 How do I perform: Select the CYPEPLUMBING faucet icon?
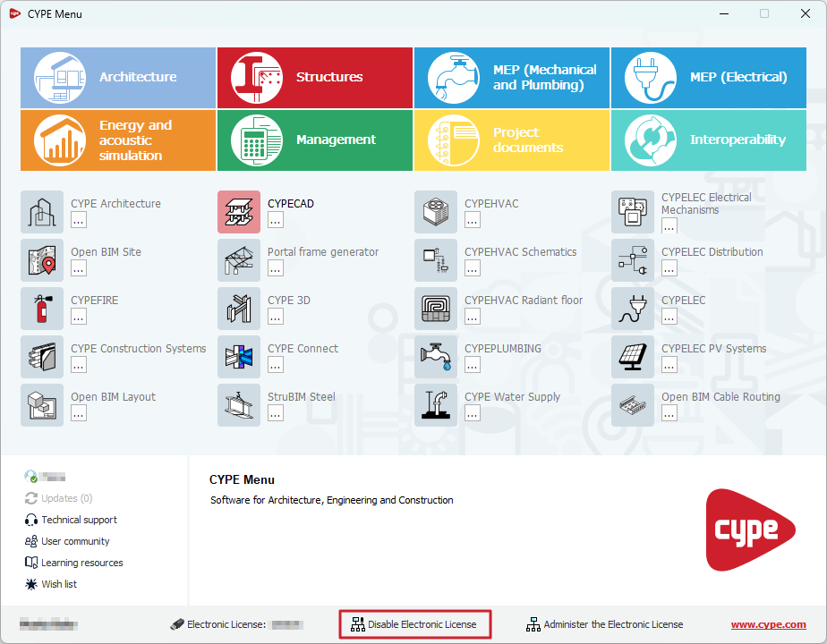pyautogui.click(x=436, y=357)
